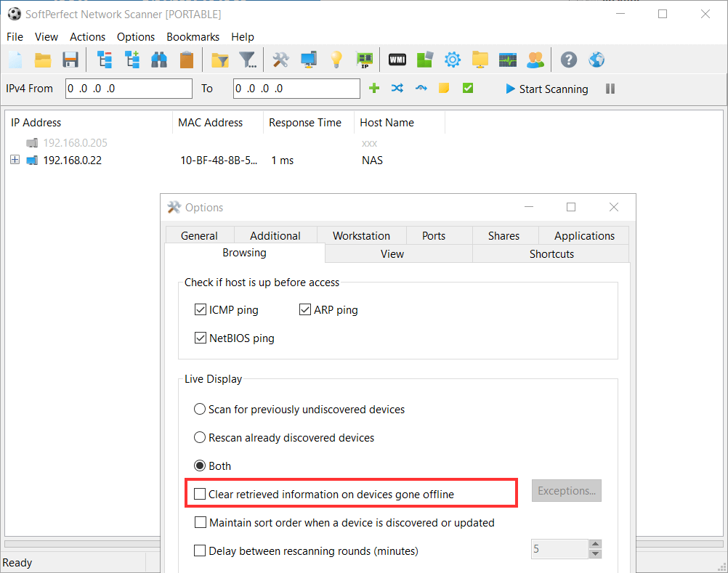Open file with yellow folder icon
The width and height of the screenshot is (728, 573).
(x=43, y=60)
